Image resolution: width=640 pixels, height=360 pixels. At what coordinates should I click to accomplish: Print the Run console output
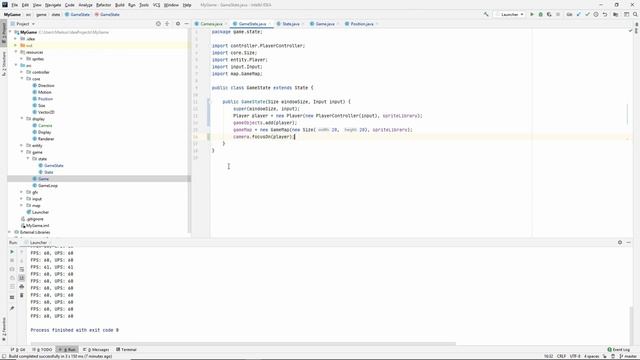coord(22,287)
